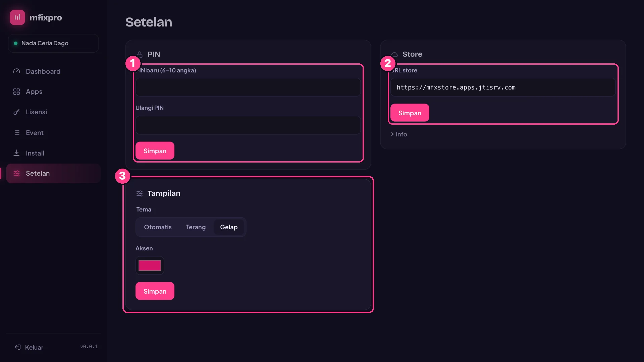Click the Dashboard gauge icon
Screen dimensions: 644x362
point(16,71)
